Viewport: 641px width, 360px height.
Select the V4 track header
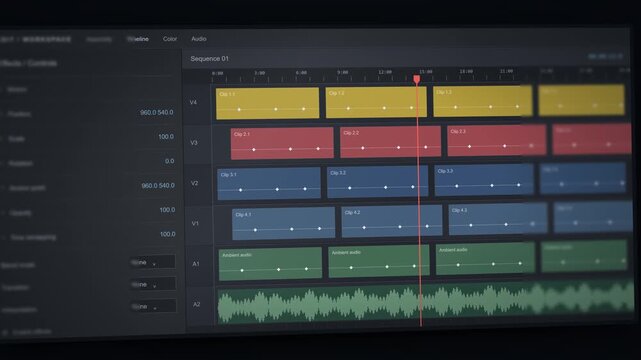tap(193, 102)
